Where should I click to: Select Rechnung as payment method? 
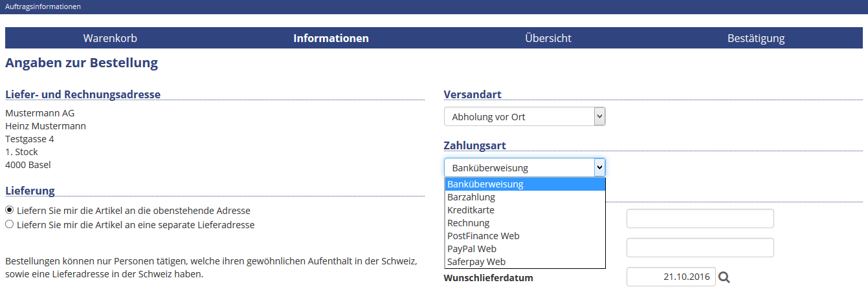[525, 223]
